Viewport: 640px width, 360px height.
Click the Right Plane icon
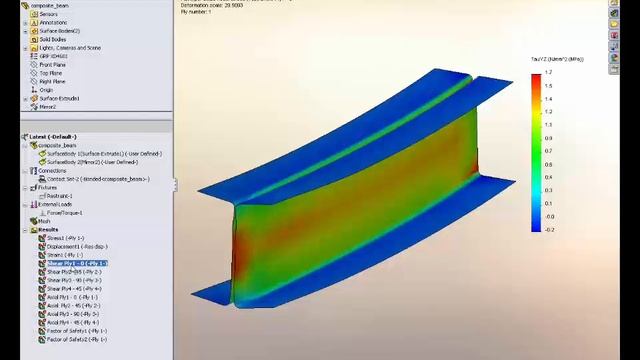(x=34, y=81)
